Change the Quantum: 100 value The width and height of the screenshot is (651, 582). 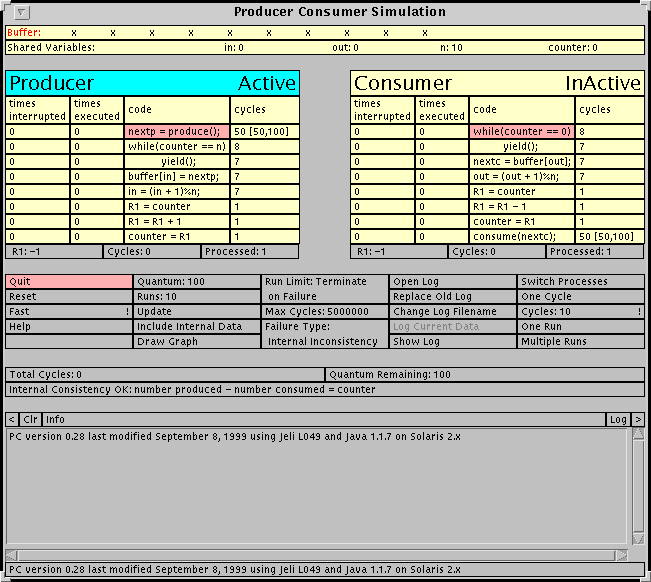(x=196, y=282)
